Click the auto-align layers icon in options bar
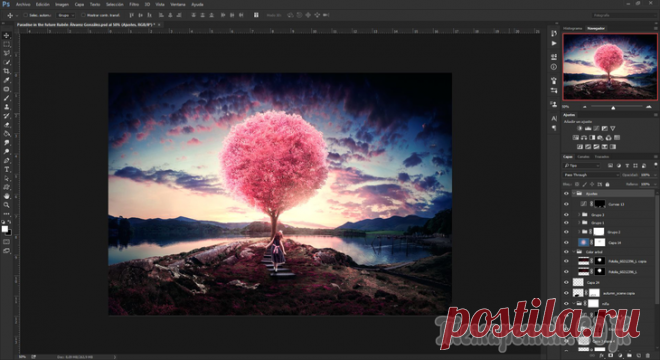Image resolution: width=660 pixels, height=360 pixels. pos(256,15)
